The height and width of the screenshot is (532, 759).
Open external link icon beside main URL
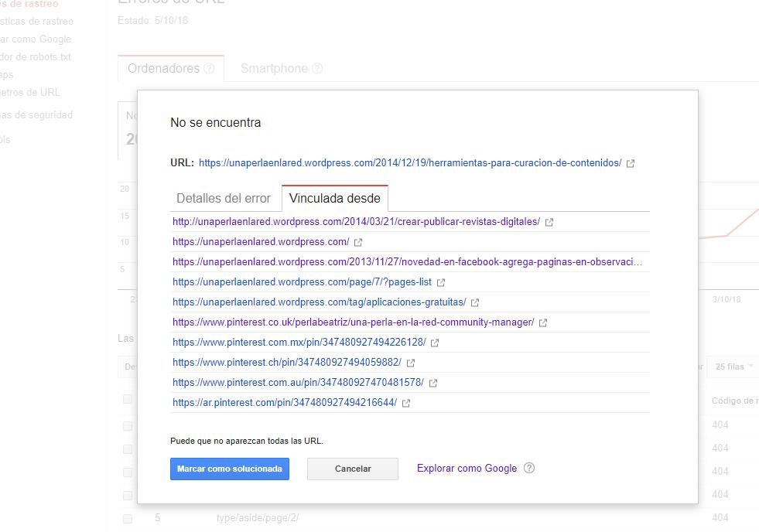(631, 164)
